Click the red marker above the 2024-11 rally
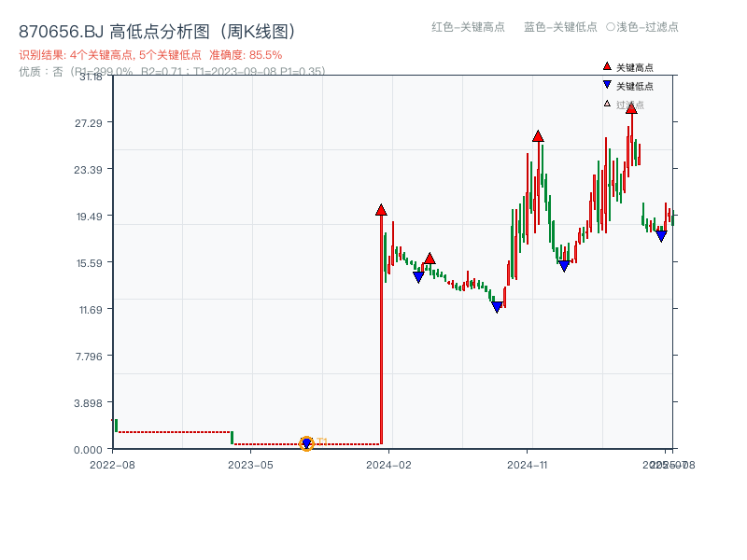747x560 pixels. (538, 134)
